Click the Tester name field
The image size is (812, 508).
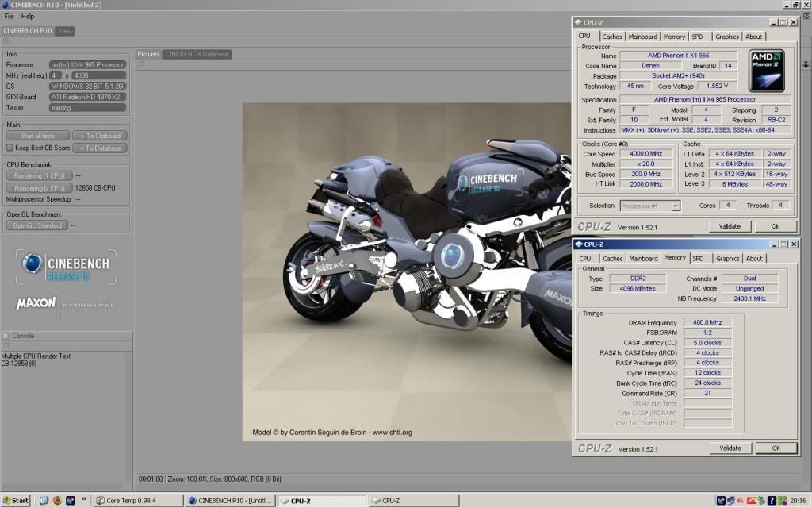[87, 107]
